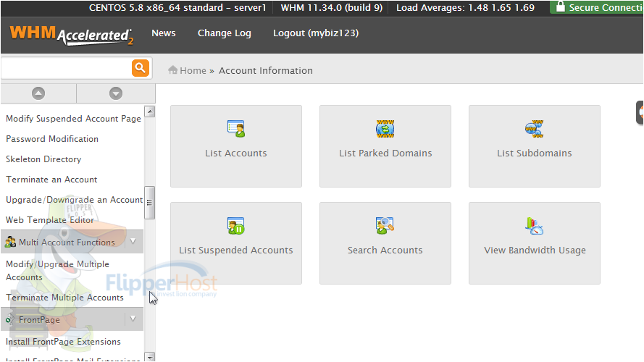Screen dimensions: 644x362
Task: Click the Home house icon in breadcrumb
Action: tap(172, 70)
